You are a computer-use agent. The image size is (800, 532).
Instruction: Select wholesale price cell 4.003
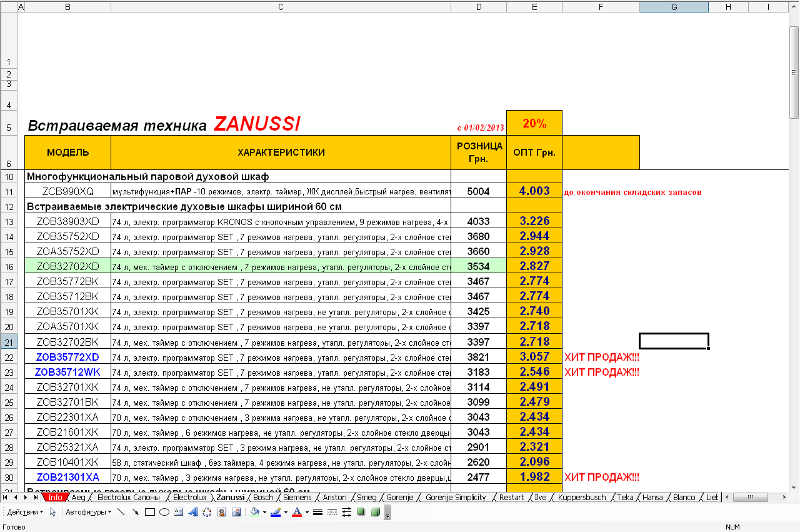(x=534, y=191)
